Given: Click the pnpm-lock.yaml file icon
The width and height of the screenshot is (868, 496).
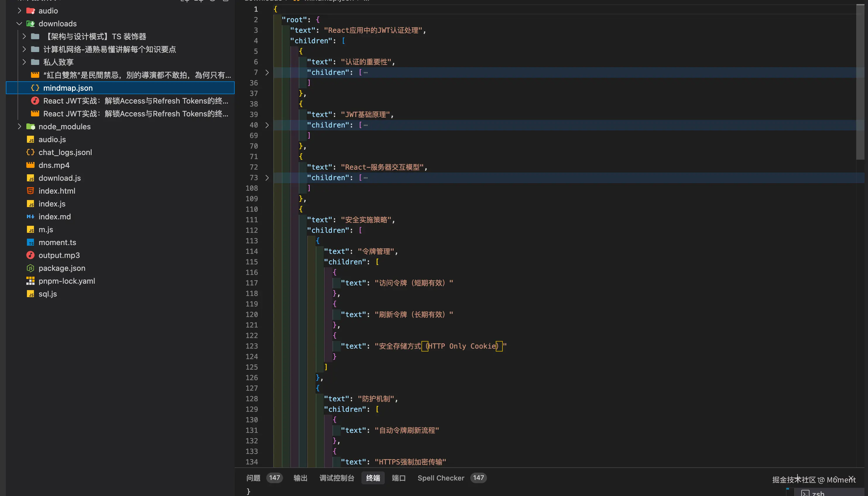Looking at the screenshot, I should pyautogui.click(x=30, y=281).
